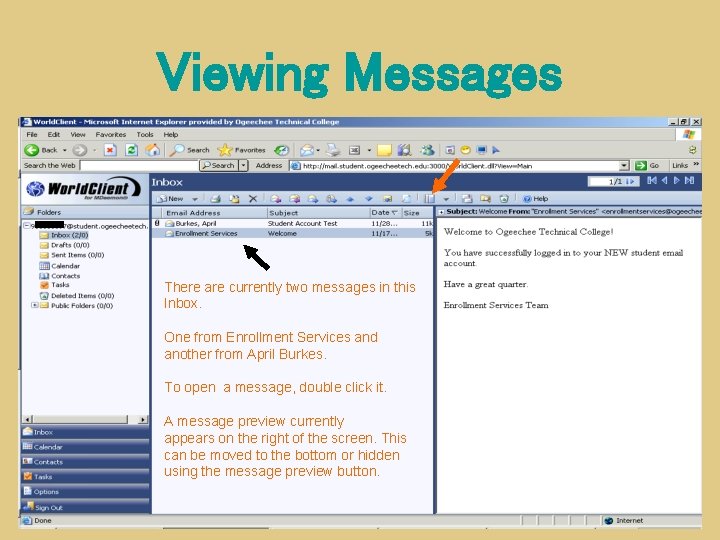This screenshot has height=540, width=720.
Task: Refresh the page with green arrows icon
Action: pos(131,150)
